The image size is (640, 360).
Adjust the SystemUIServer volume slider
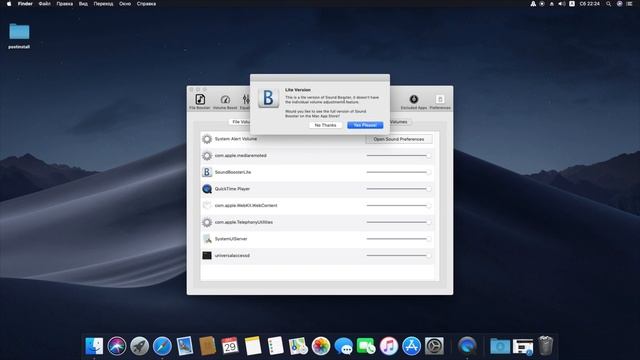(x=398, y=239)
